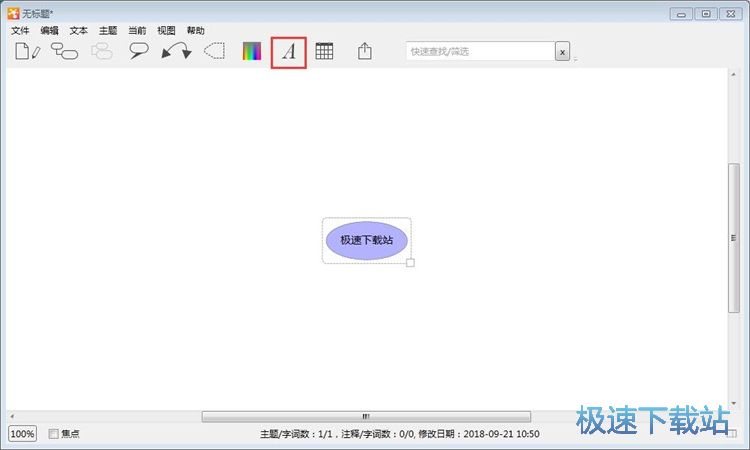This screenshot has height=450, width=750.
Task: Click the 快速查找/筛选 search field
Action: (x=480, y=51)
